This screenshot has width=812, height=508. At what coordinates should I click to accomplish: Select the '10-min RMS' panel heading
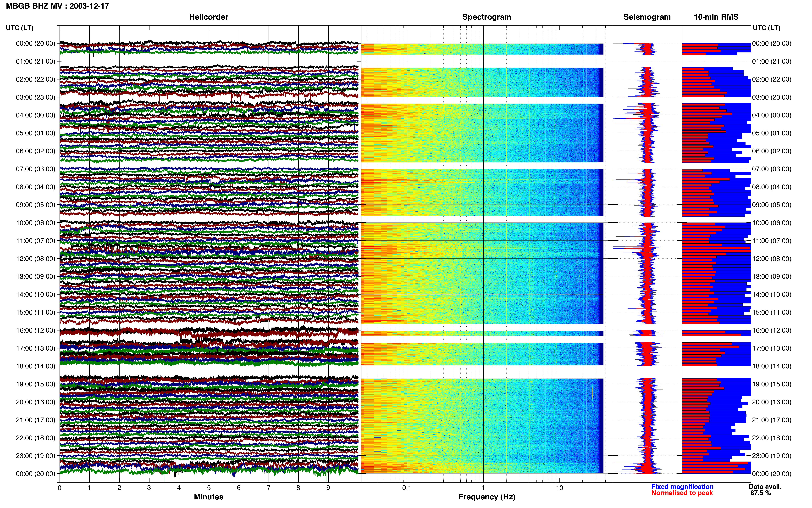[716, 17]
